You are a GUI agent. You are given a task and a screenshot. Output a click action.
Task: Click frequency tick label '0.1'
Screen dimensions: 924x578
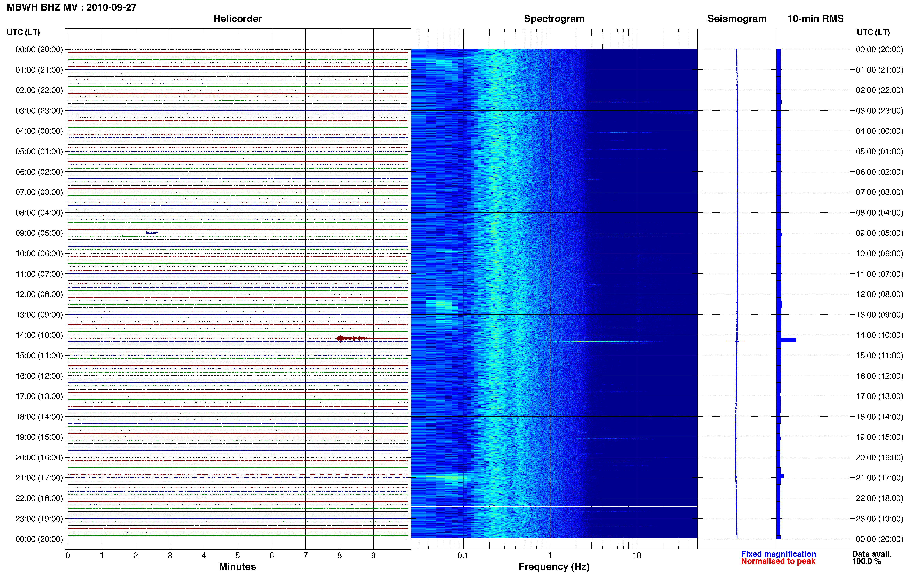click(x=463, y=555)
